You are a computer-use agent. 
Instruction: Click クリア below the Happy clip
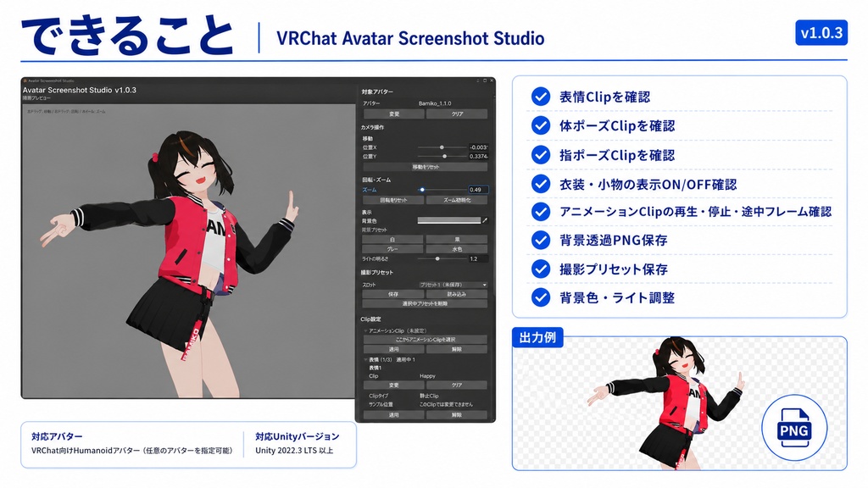tap(457, 385)
